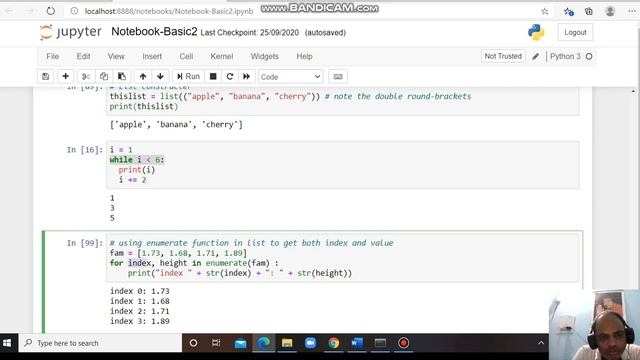640x360 pixels.
Task: Open the File menu
Action: pos(53,56)
